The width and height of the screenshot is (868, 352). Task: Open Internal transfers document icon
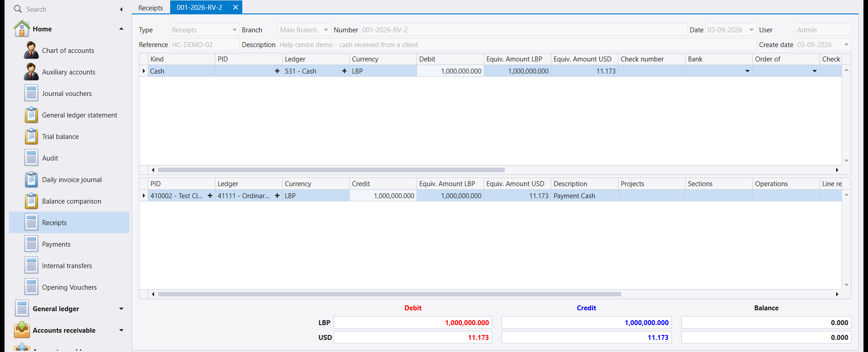[31, 265]
